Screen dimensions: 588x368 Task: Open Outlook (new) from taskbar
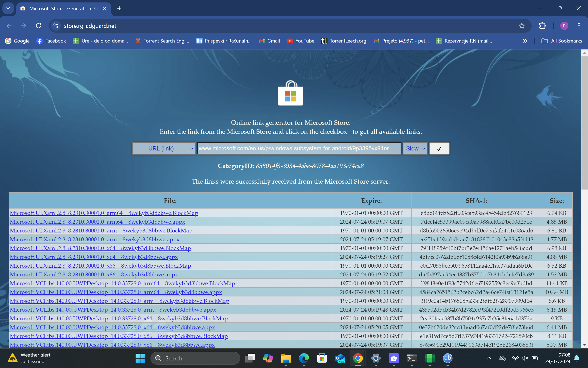[340, 358]
